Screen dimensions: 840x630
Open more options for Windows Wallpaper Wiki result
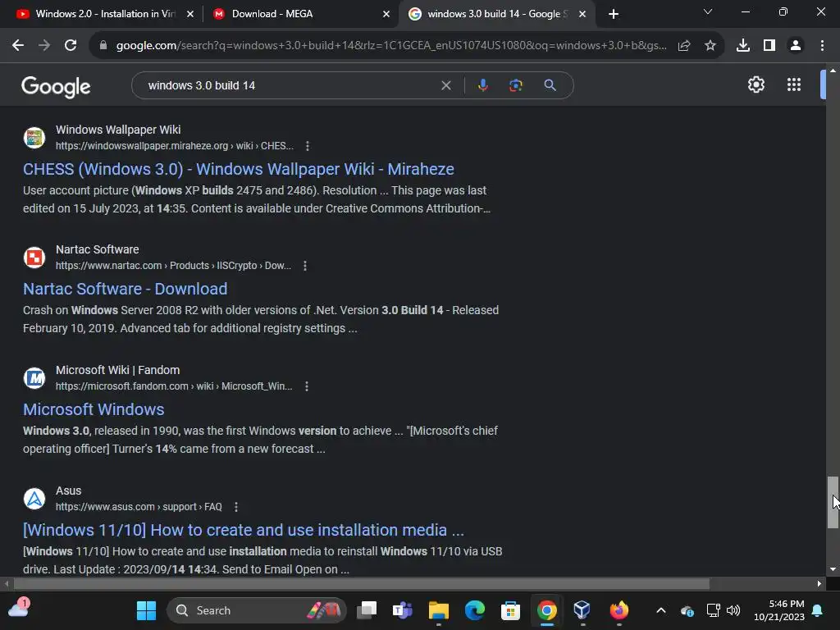click(x=307, y=146)
